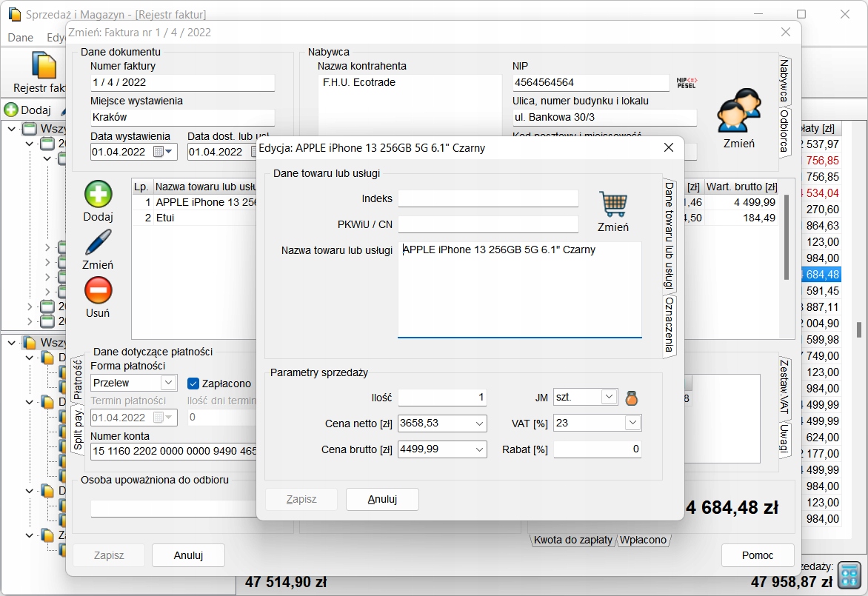Click Anuluj in the item edit dialog
The height and width of the screenshot is (596, 868).
[x=382, y=499]
